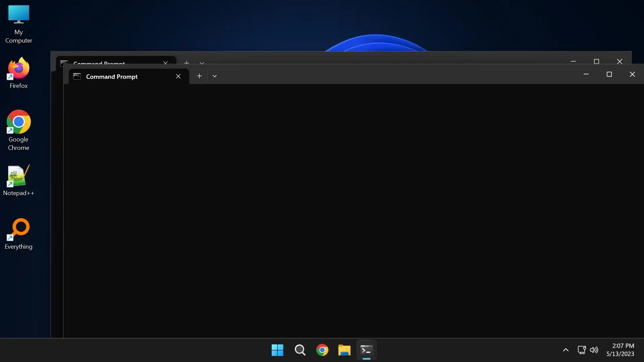Maximize the front terminal window
Screen dimensions: 644x362
[609, 74]
